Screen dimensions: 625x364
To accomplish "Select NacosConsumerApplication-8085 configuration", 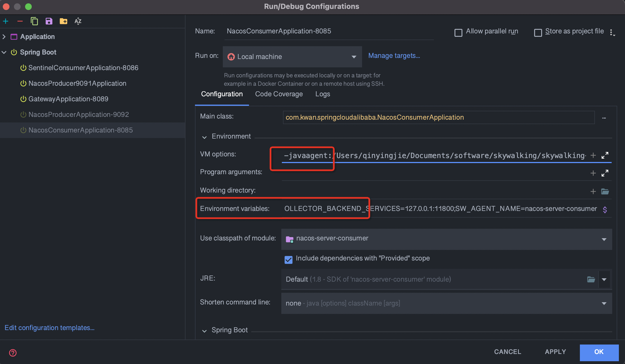I will [x=92, y=130].
